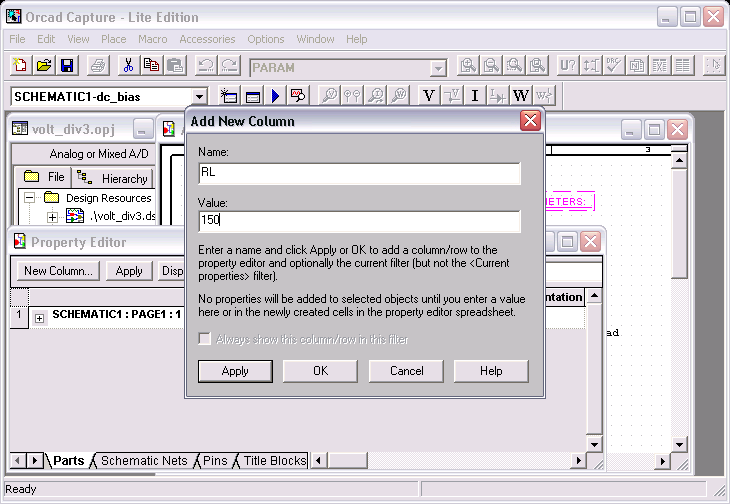
Task: Open the PARAM part dropdown arrow
Action: 438,68
